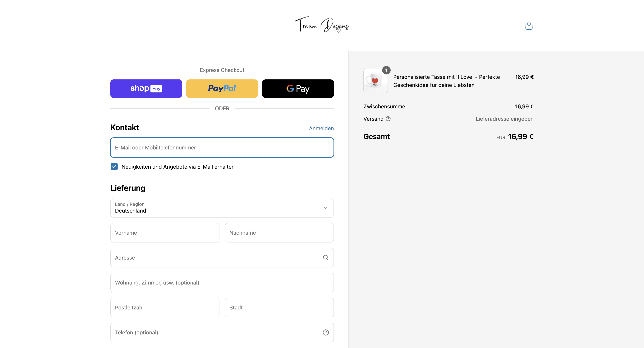This screenshot has height=348, width=644.
Task: Click the 'Express Checkout' heading text
Action: (222, 70)
